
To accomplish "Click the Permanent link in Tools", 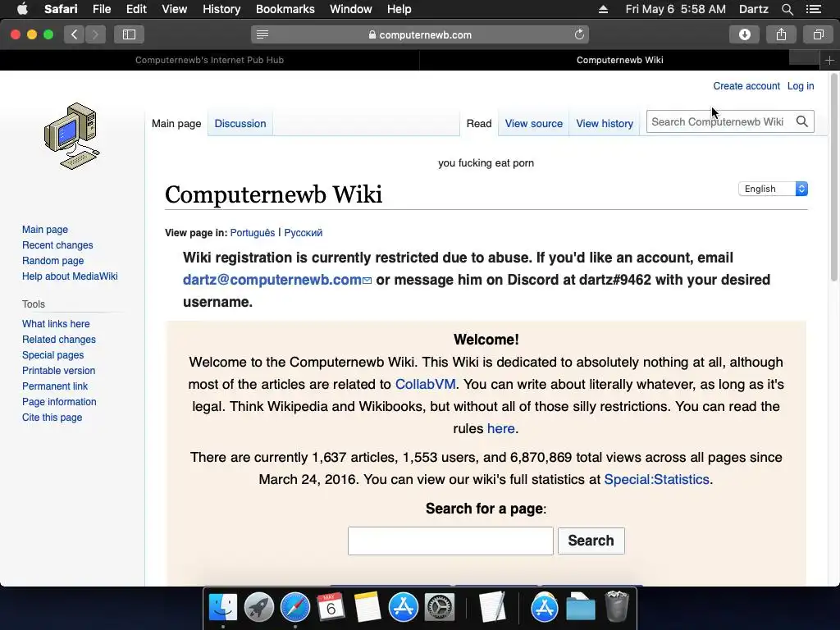I will [55, 386].
